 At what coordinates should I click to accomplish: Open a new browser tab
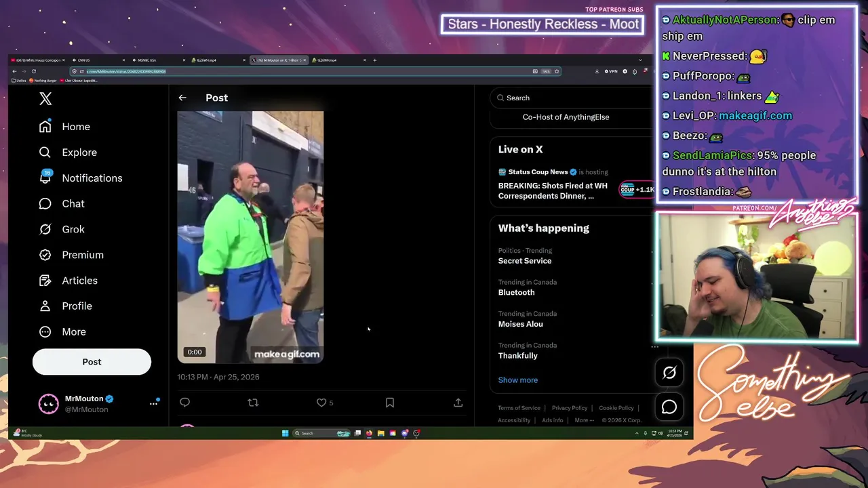(x=374, y=60)
